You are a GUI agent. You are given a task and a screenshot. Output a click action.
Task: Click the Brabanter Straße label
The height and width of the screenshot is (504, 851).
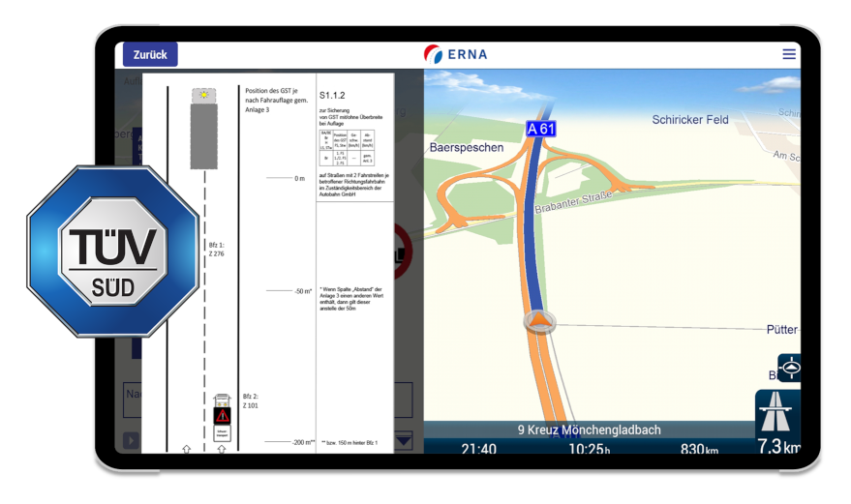point(573,202)
